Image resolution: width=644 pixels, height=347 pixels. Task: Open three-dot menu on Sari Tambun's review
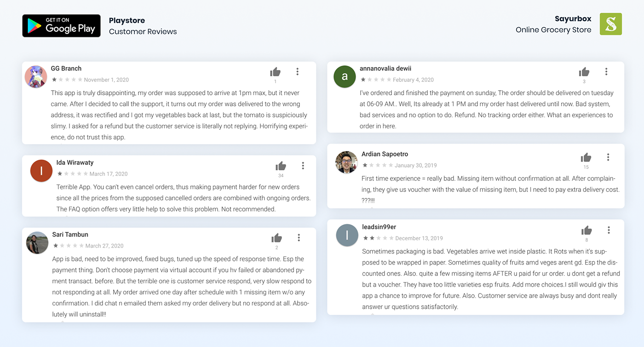(x=299, y=237)
